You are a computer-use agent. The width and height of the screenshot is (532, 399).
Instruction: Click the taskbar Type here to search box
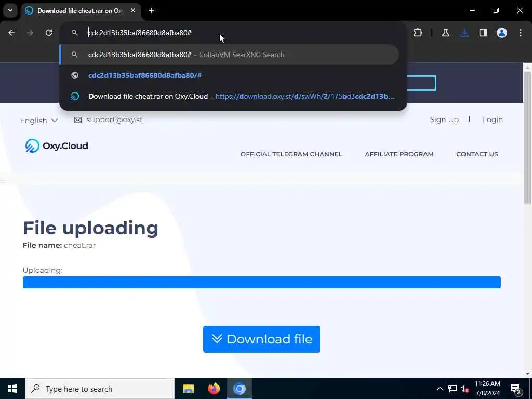(100, 389)
